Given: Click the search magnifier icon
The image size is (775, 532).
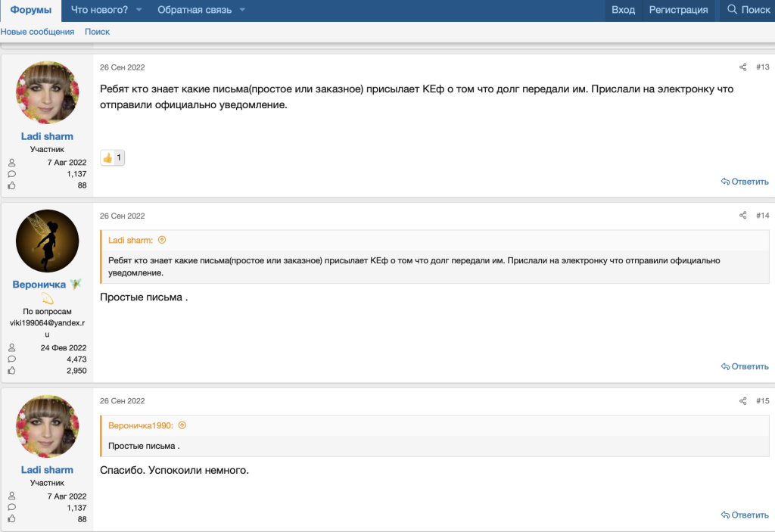Looking at the screenshot, I should point(732,10).
